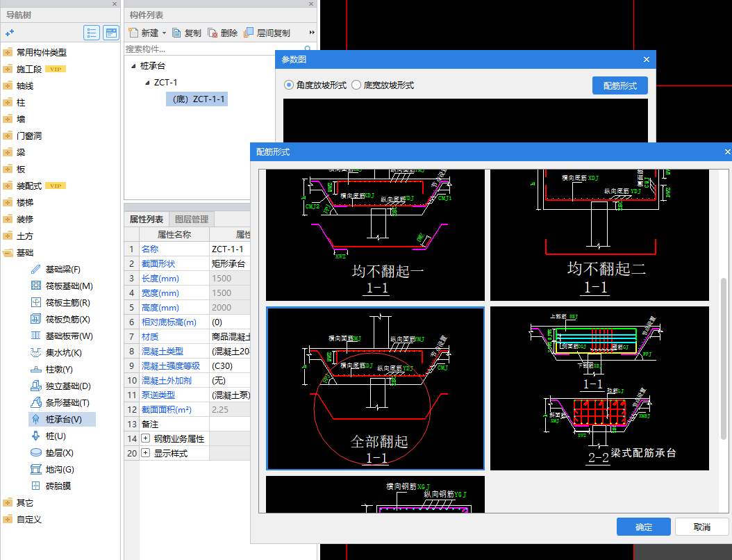The image size is (732, 560).
Task: Open the 其它 category
Action: pyautogui.click(x=25, y=502)
